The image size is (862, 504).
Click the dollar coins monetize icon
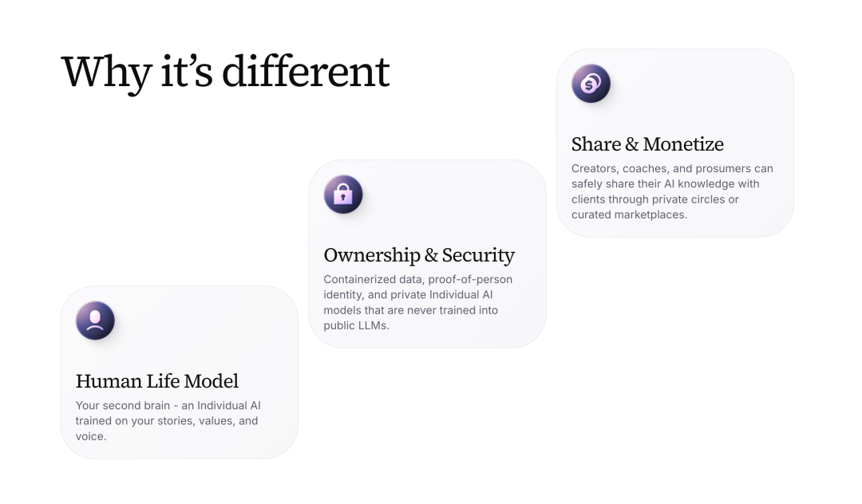pyautogui.click(x=591, y=84)
